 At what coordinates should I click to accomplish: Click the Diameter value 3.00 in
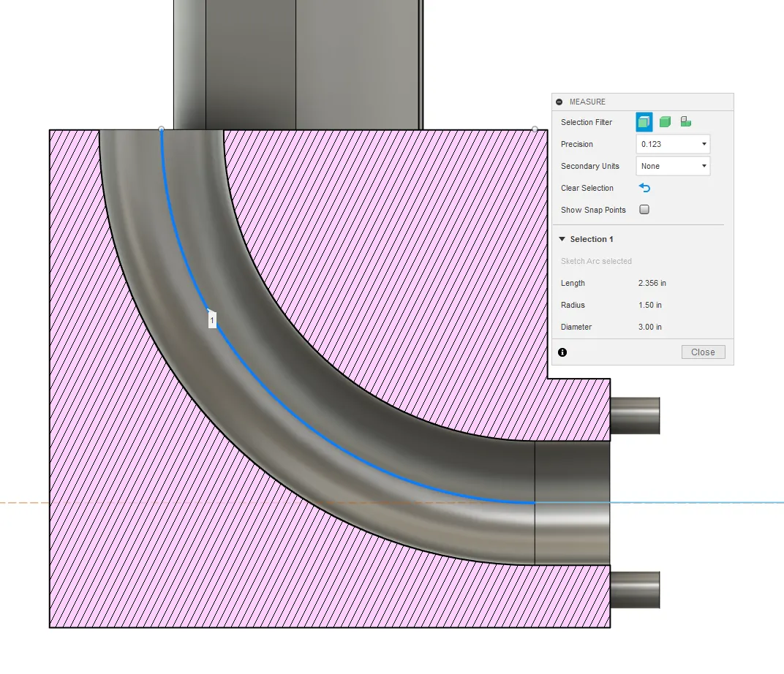pyautogui.click(x=650, y=327)
